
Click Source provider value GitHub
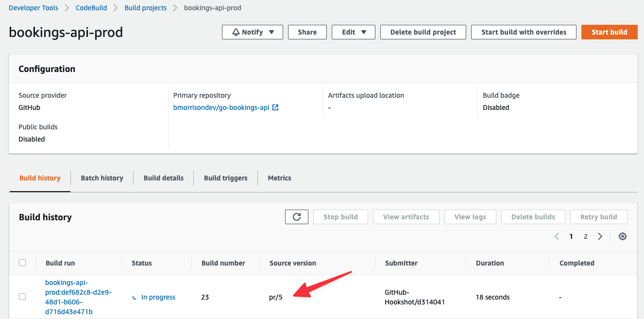point(29,107)
